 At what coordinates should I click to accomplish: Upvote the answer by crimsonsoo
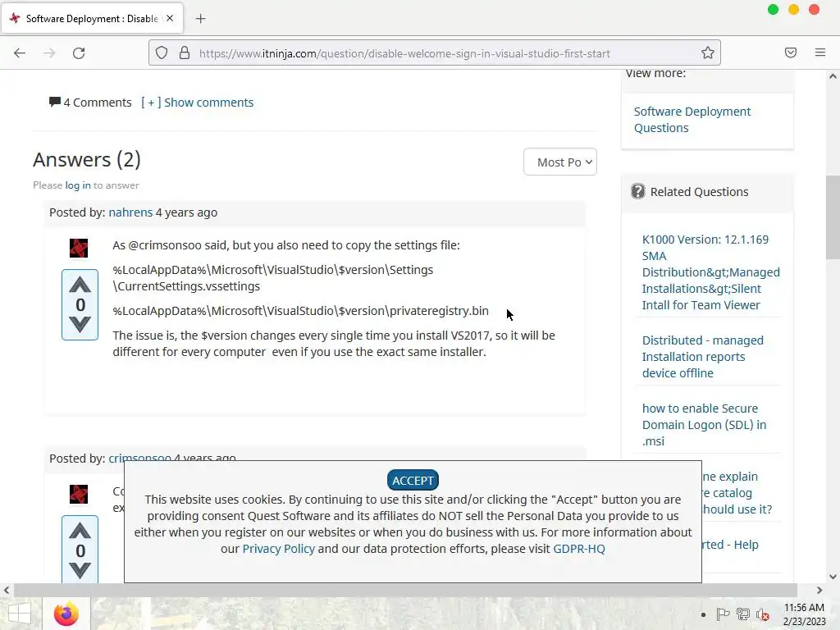(80, 531)
